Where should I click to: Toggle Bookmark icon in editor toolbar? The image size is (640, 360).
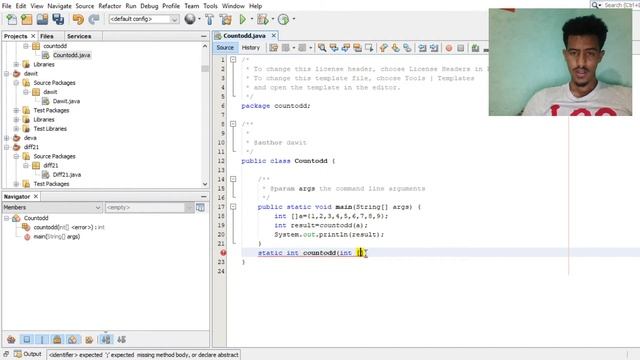pos(407,48)
